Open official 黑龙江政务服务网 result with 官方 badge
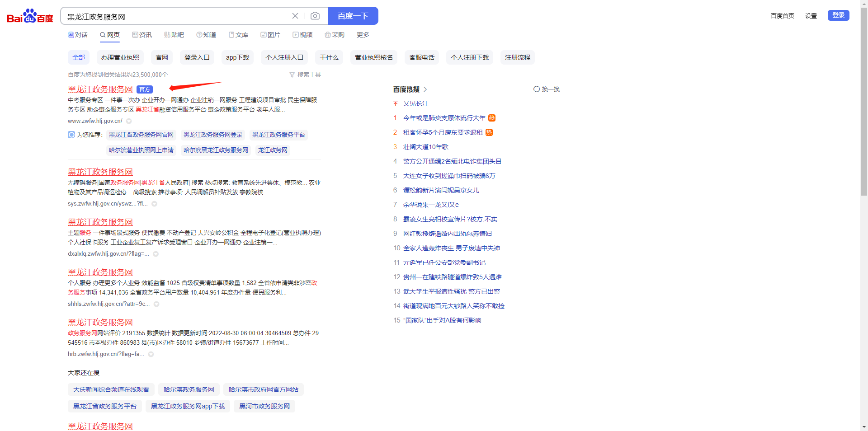868x431 pixels. click(x=100, y=89)
